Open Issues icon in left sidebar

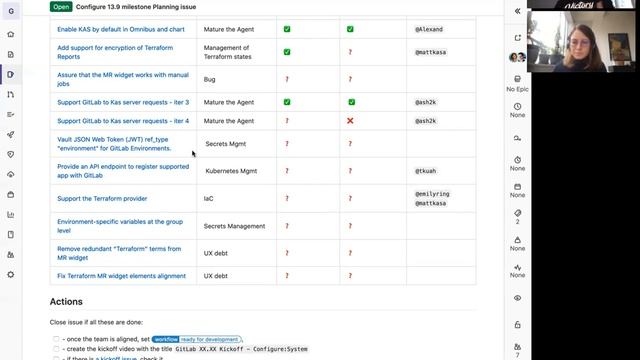tap(11, 74)
